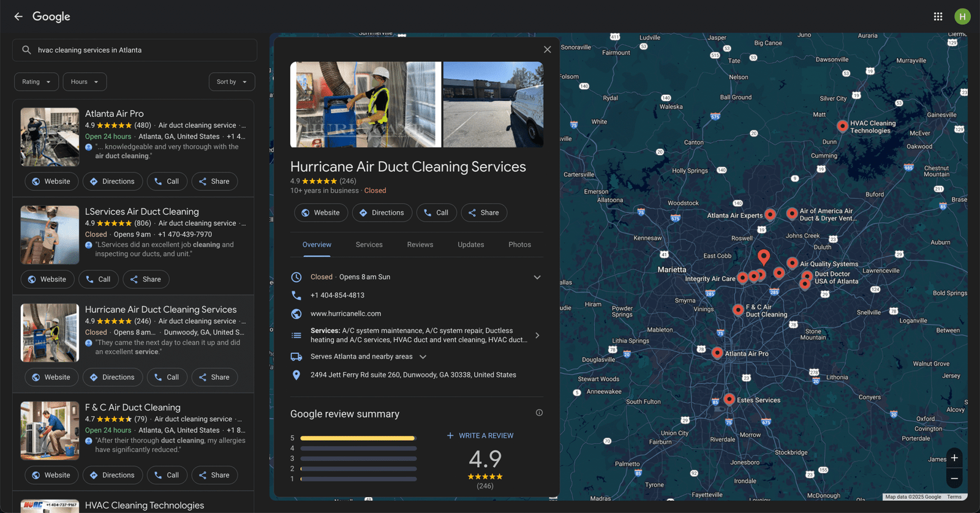Switch to the Reviews tab
This screenshot has height=513, width=980.
click(420, 245)
